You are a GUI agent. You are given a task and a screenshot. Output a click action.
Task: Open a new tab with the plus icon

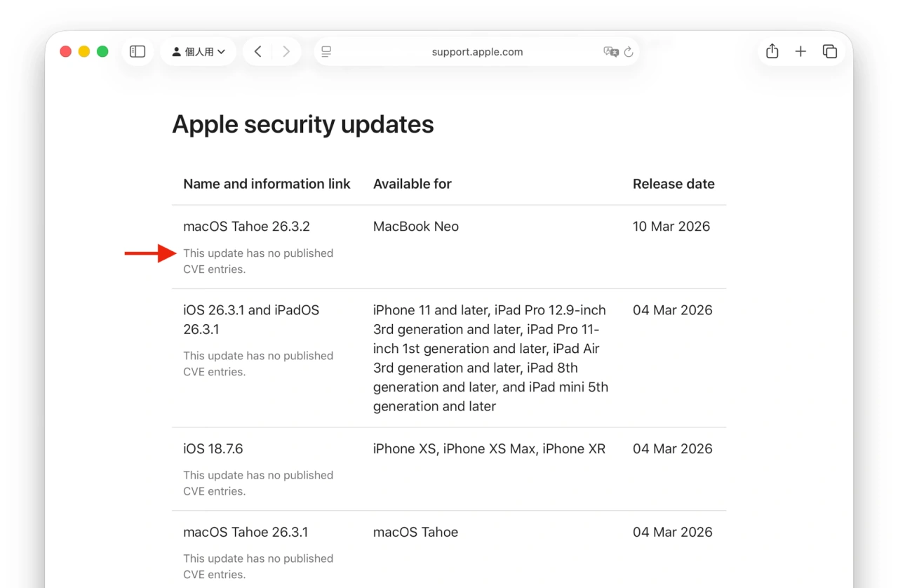click(x=800, y=51)
